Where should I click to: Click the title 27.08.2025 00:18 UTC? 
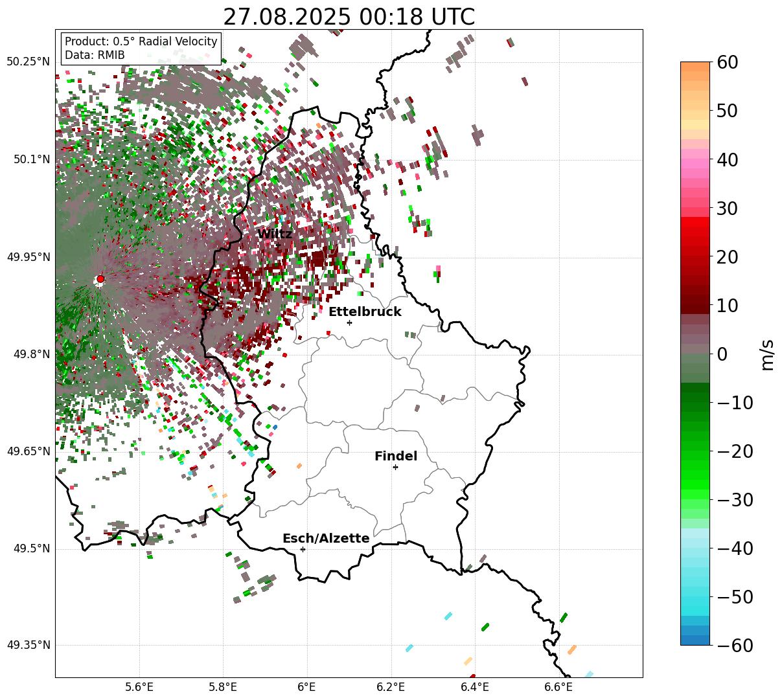coord(349,16)
